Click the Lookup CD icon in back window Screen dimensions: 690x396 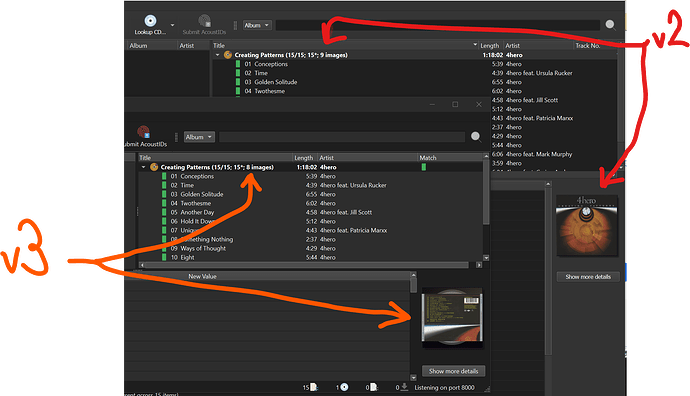pos(150,21)
